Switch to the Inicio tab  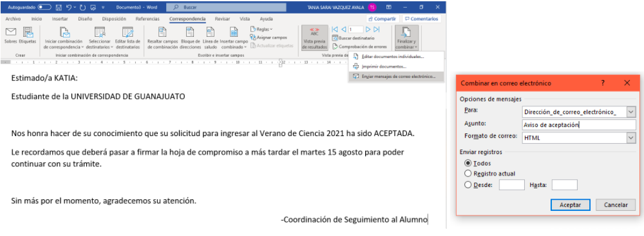click(x=37, y=19)
